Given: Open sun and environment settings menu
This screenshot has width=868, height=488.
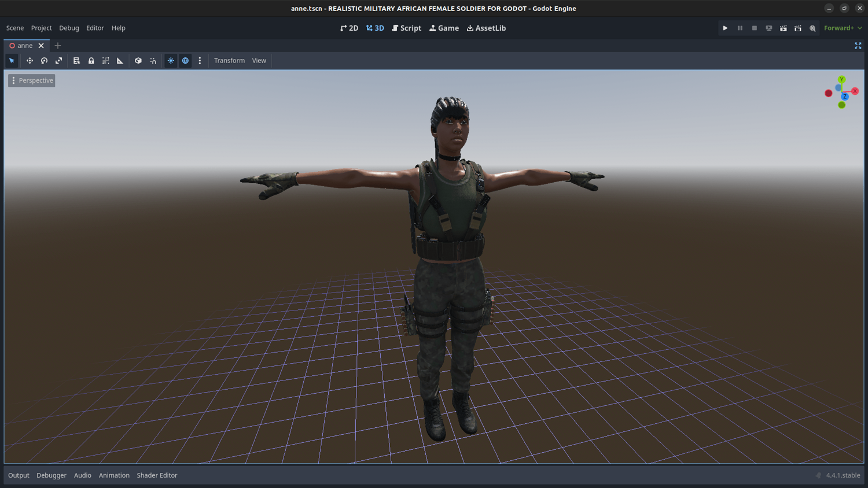Looking at the screenshot, I should click(200, 61).
